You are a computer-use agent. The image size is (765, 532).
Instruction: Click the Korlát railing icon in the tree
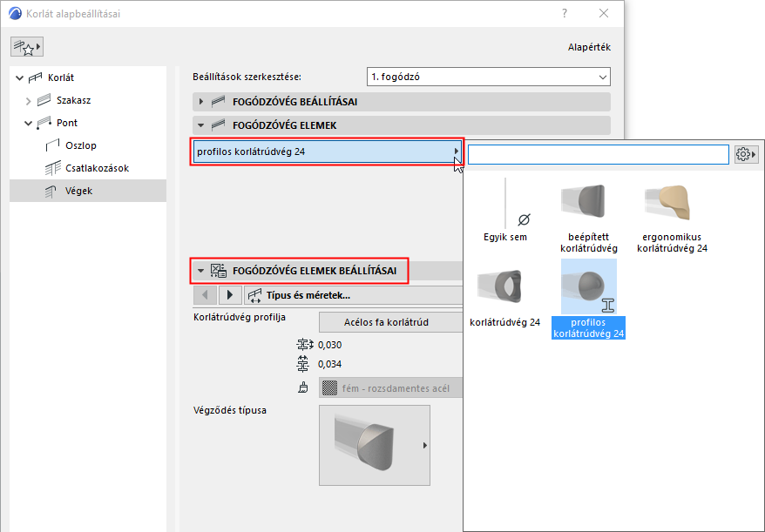point(36,77)
